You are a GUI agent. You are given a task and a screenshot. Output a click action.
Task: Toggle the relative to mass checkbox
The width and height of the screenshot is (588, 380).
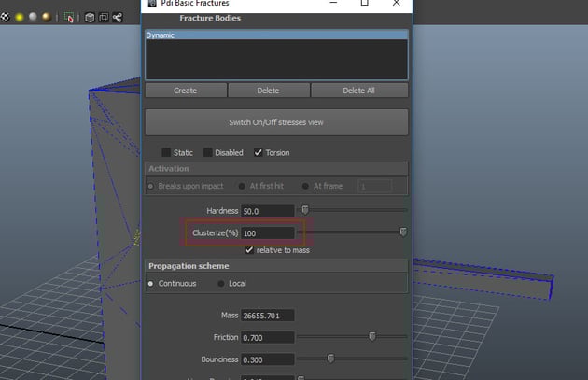249,250
